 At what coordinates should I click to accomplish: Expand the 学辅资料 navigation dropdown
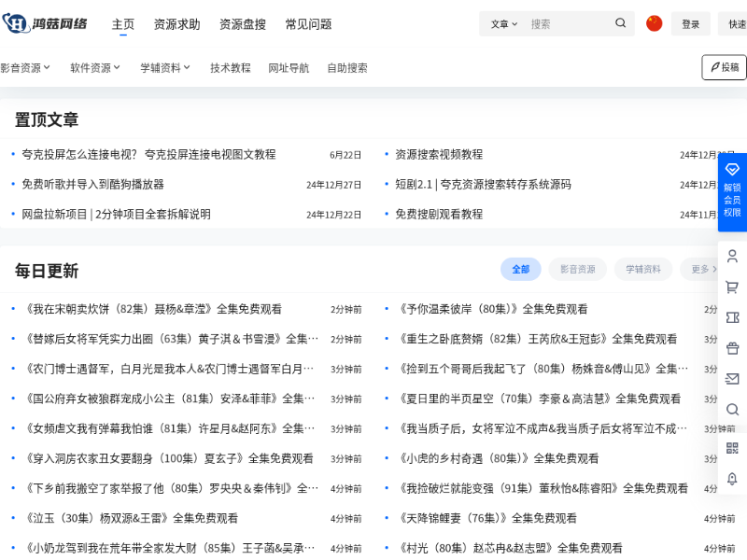pos(165,67)
